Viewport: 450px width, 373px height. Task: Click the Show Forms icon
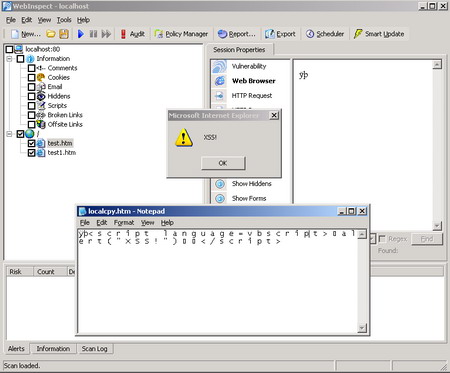[220, 198]
